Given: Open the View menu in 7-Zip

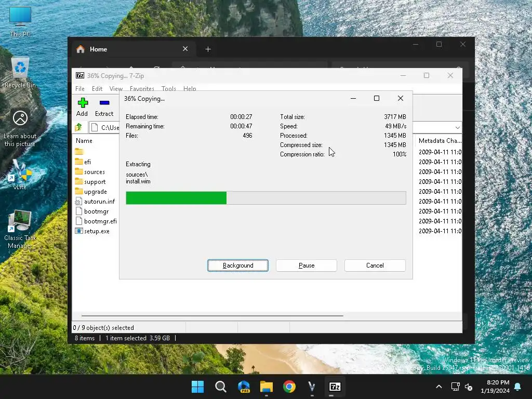Looking at the screenshot, I should point(116,88).
